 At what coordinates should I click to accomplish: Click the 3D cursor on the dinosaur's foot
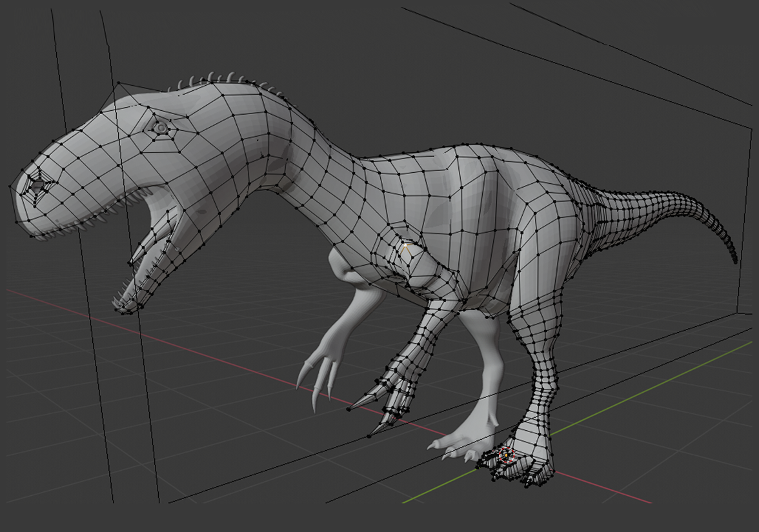pyautogui.click(x=506, y=456)
